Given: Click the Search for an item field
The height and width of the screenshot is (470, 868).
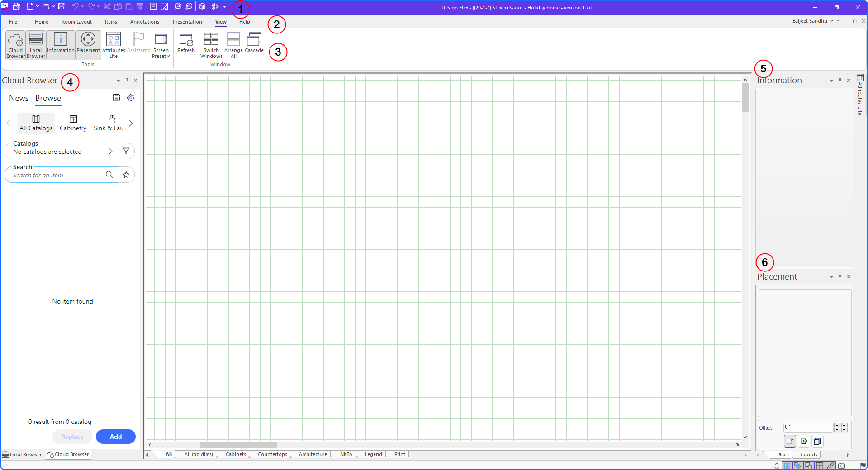Looking at the screenshot, I should 58,175.
